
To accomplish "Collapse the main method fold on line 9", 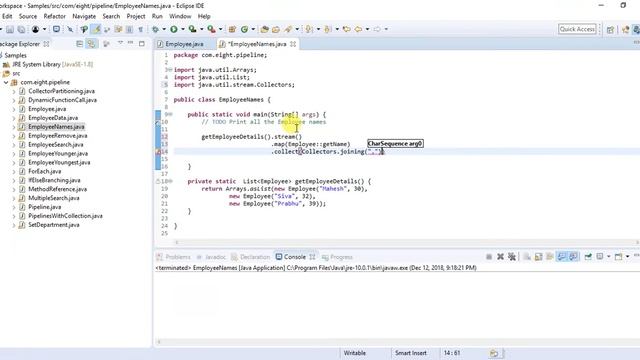I will [x=170, y=115].
